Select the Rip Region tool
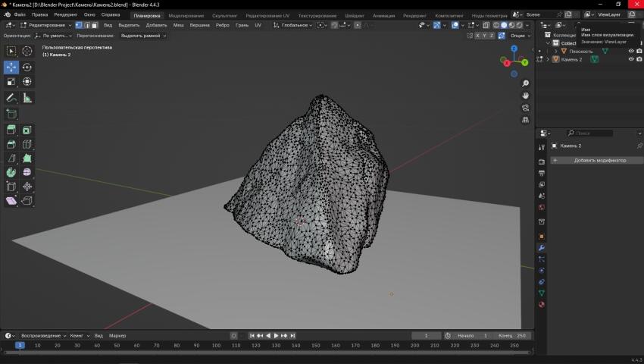 (x=27, y=201)
